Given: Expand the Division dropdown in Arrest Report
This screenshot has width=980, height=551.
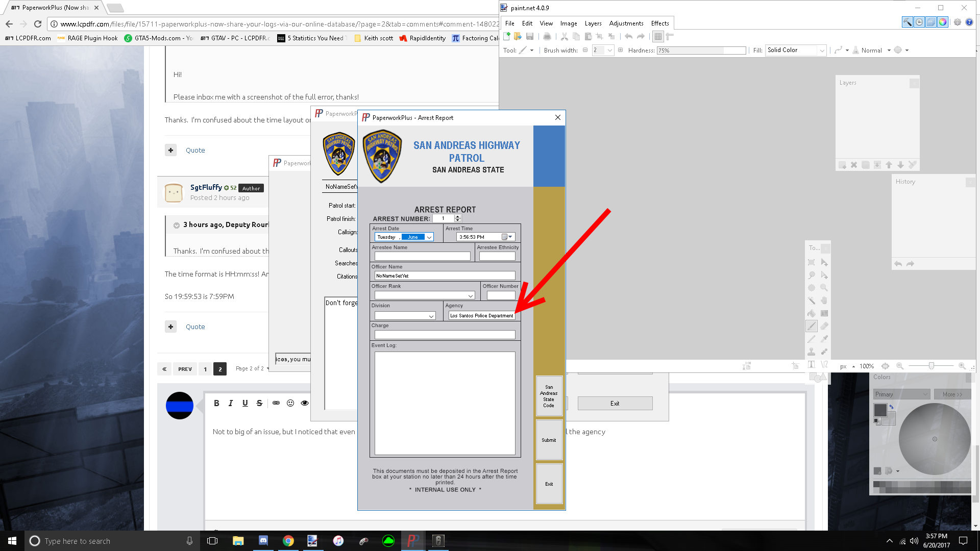Looking at the screenshot, I should pos(431,316).
